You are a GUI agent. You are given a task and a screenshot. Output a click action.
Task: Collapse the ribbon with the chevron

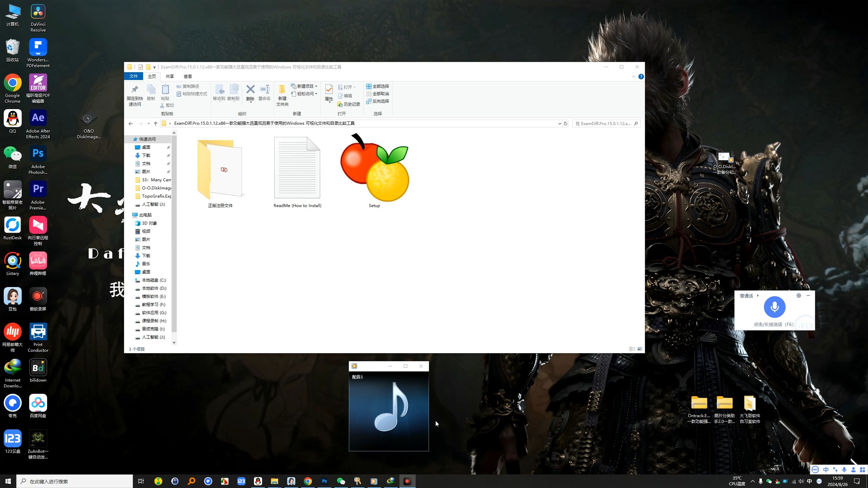coord(633,77)
